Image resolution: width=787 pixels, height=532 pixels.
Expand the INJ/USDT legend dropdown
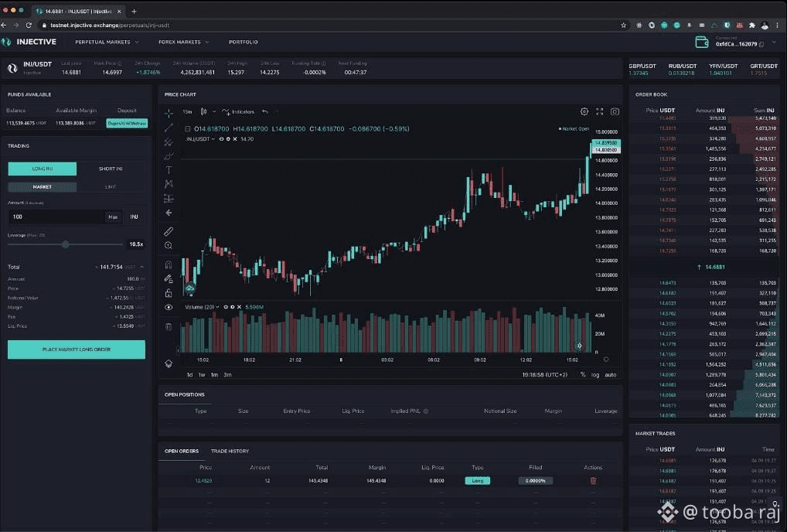coord(213,139)
